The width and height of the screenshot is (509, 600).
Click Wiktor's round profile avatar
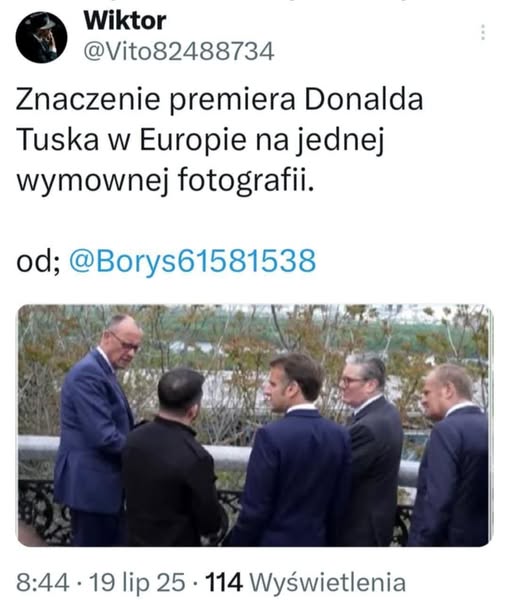pyautogui.click(x=41, y=37)
